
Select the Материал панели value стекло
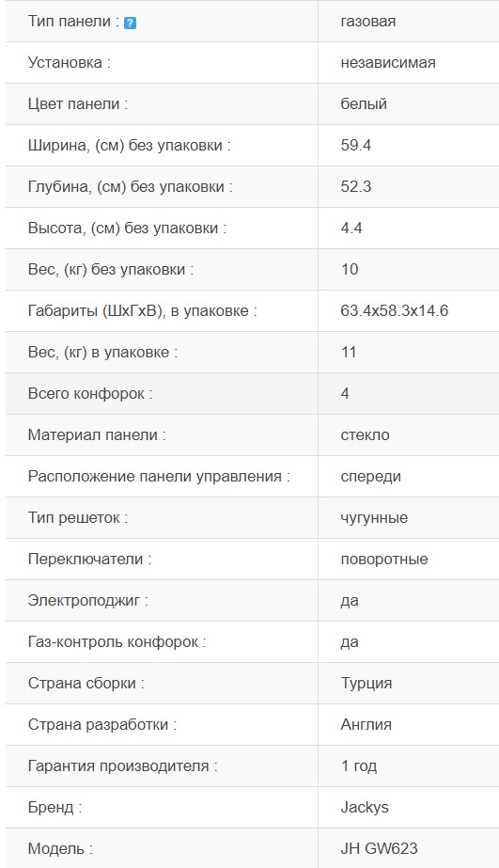[365, 435]
